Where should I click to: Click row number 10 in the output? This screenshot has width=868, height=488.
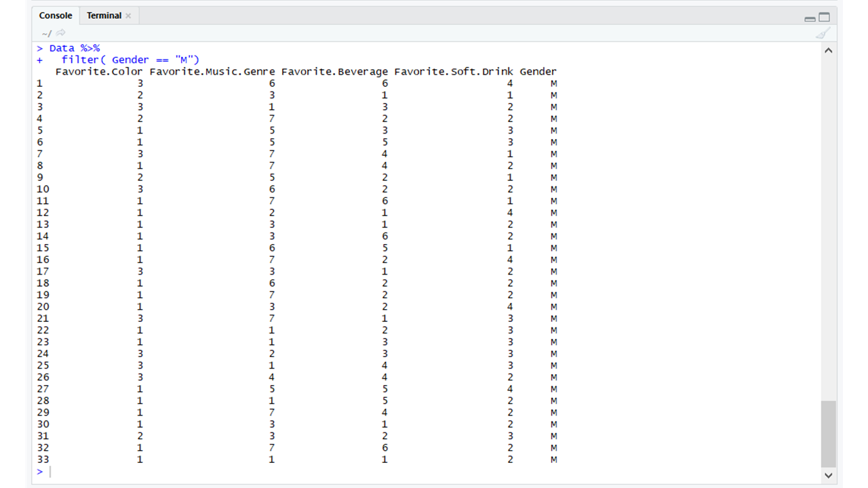[43, 189]
